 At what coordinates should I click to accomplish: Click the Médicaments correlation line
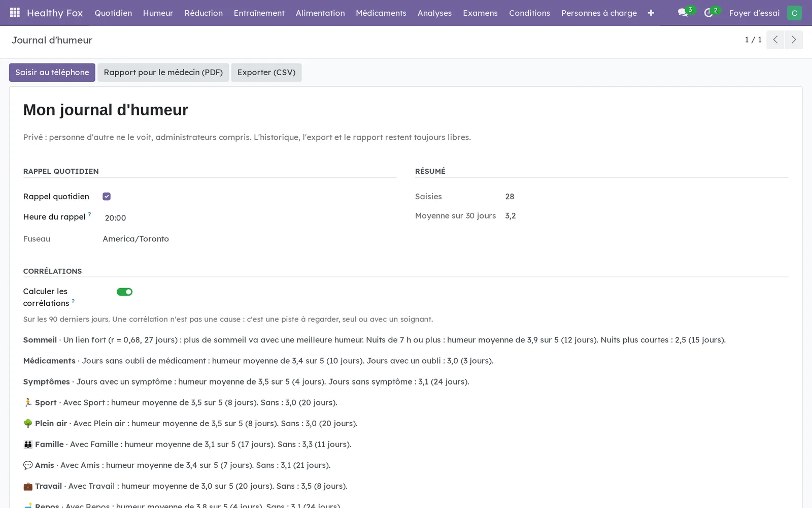click(x=258, y=361)
